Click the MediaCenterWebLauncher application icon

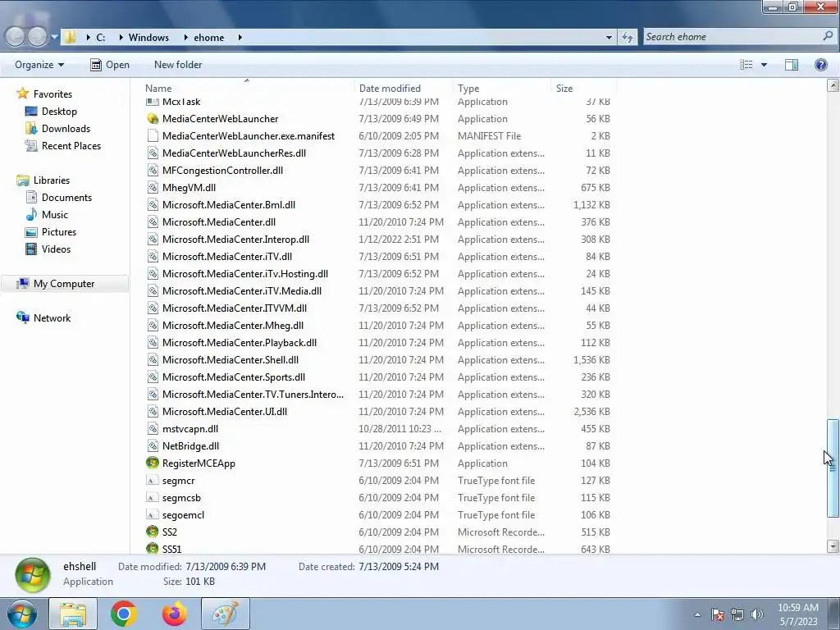153,119
